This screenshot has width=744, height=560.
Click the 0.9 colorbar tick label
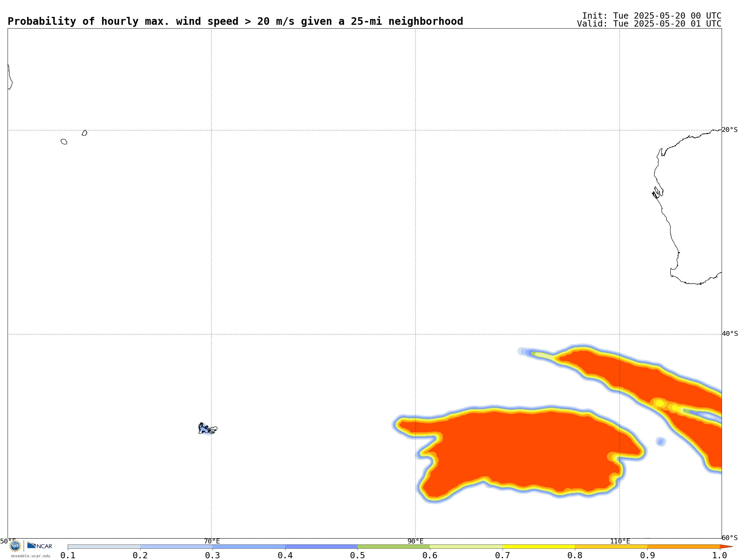coord(648,555)
